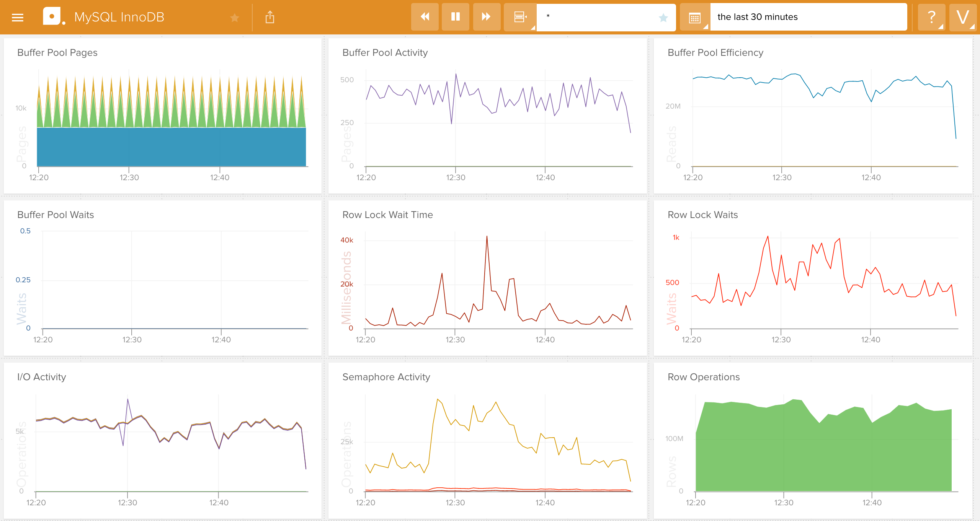Open the help question mark menu
Viewport: 980px width, 521px height.
point(932,17)
